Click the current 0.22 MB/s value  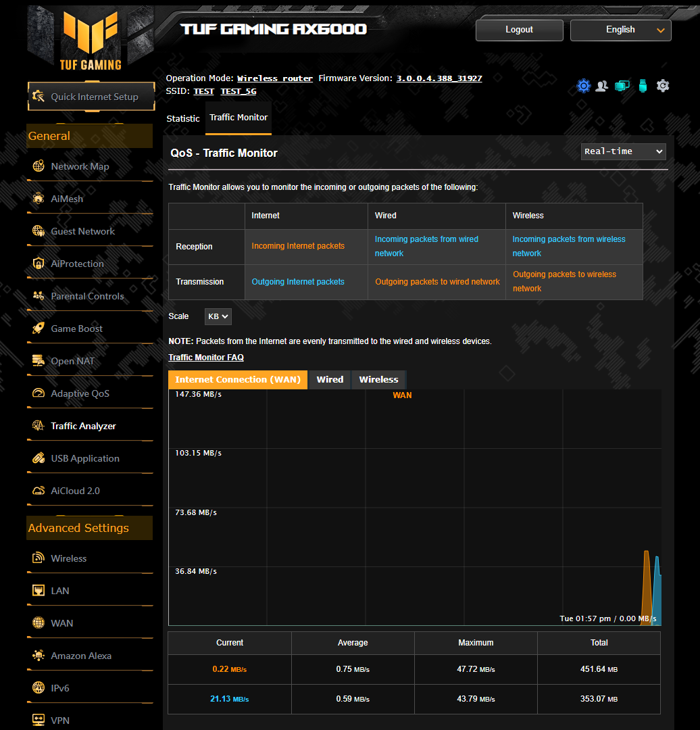[x=230, y=669]
